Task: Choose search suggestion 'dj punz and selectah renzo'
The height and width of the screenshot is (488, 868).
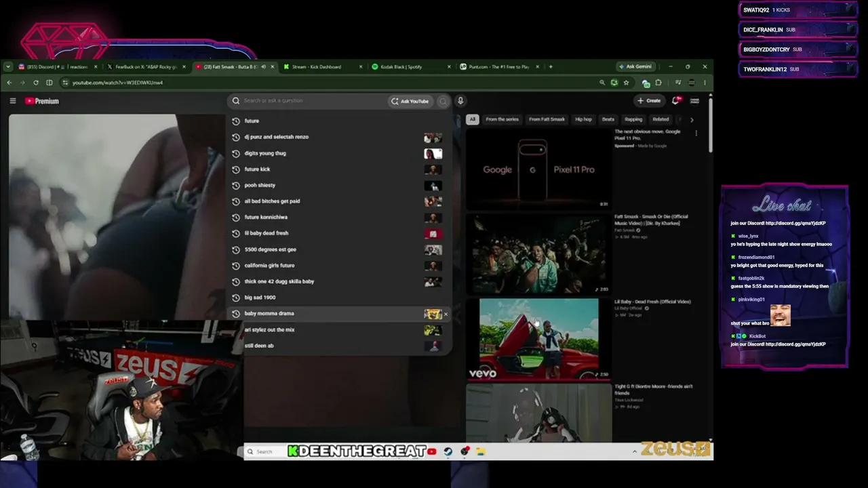Action: [x=339, y=137]
